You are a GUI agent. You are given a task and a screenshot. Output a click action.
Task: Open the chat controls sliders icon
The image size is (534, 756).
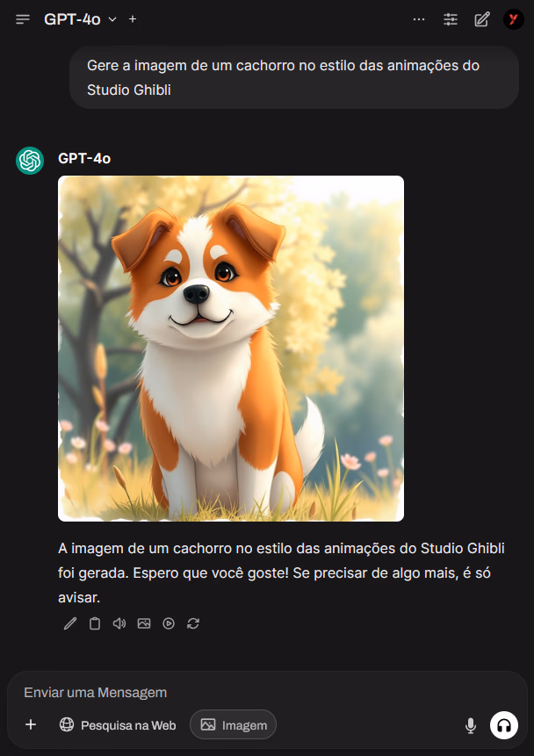click(450, 19)
